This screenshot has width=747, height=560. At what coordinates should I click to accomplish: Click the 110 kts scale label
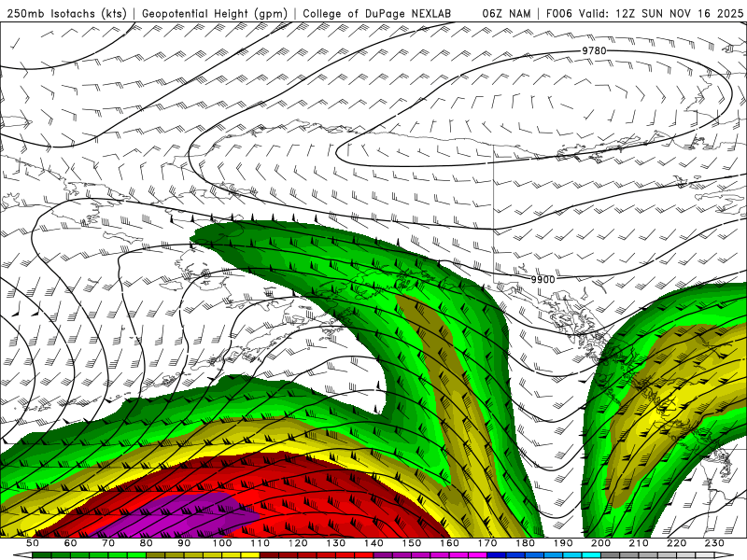point(261,543)
